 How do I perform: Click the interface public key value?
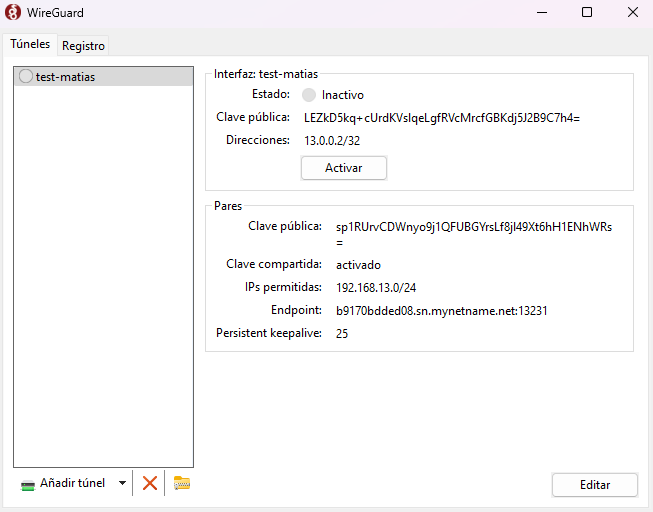(442, 118)
